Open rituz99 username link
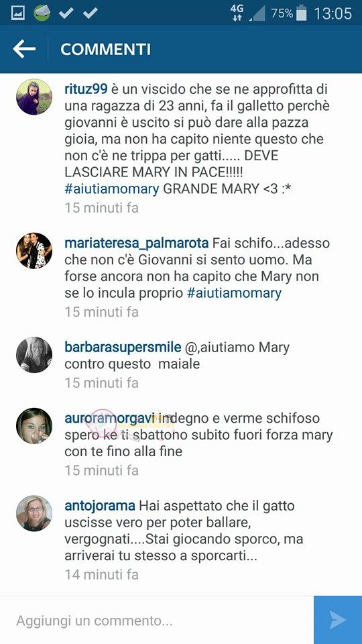 [x=86, y=89]
